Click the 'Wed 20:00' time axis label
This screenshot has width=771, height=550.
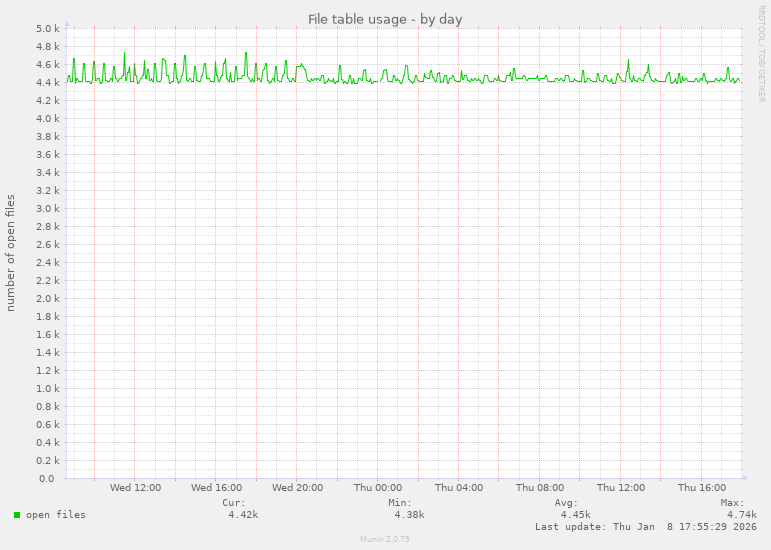point(297,488)
